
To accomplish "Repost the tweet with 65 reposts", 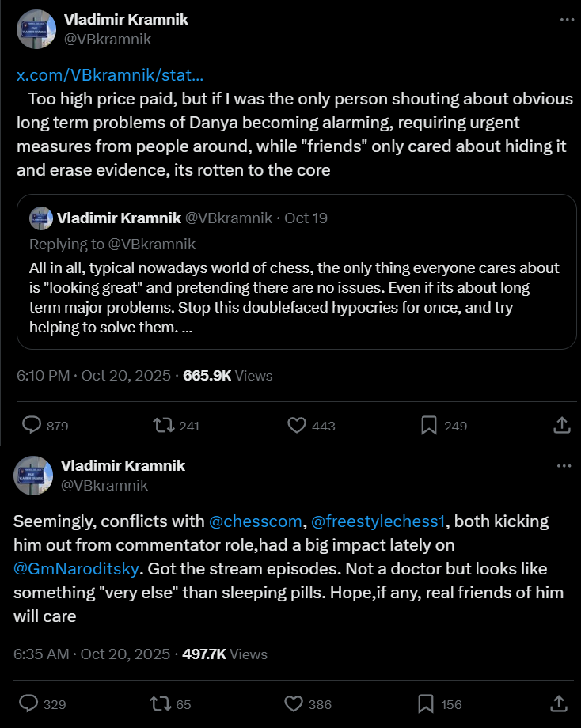I will [161, 703].
